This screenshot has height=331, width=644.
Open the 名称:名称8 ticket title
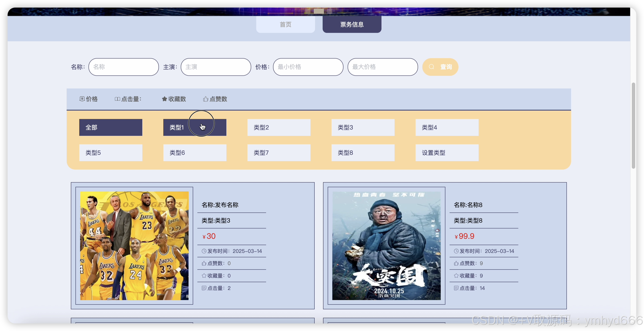468,205
